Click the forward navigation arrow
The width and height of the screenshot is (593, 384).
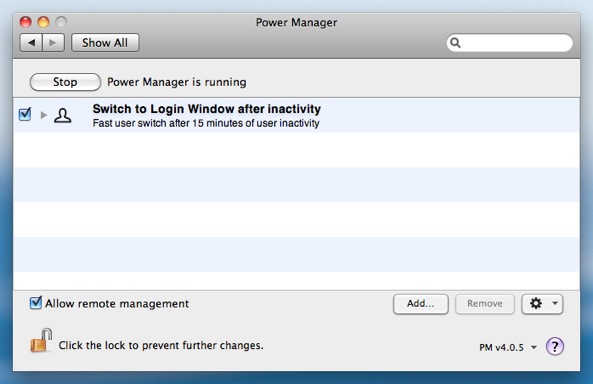tap(53, 43)
